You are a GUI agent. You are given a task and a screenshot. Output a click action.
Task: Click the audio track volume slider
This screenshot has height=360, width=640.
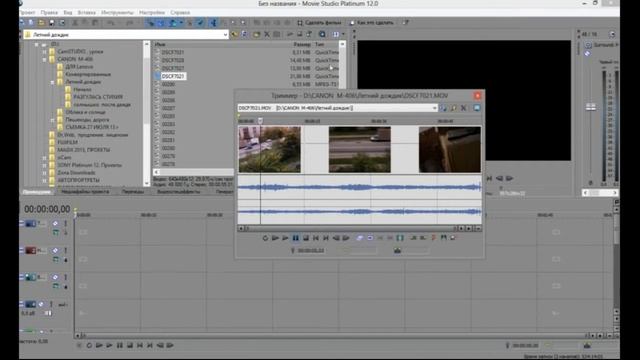48,313
